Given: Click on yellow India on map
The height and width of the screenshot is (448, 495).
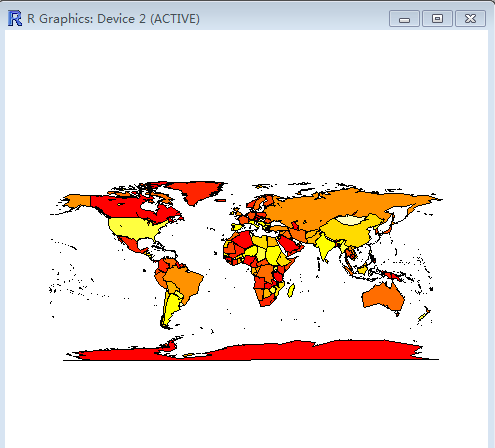Looking at the screenshot, I should [x=325, y=247].
